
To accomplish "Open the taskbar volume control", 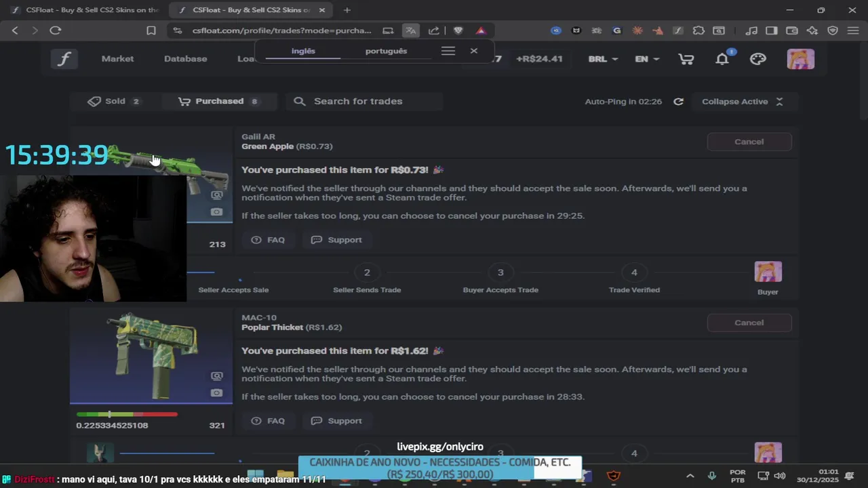I will click(x=780, y=476).
